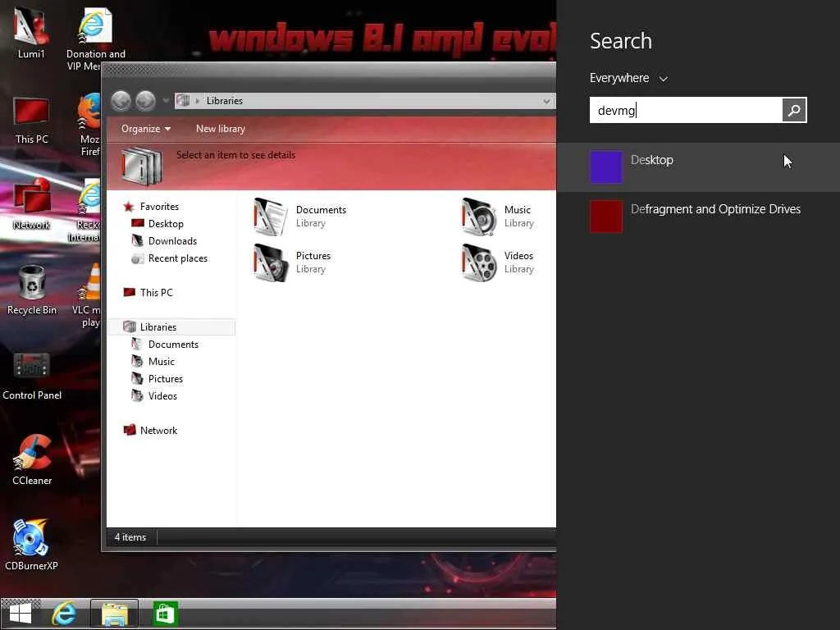
Task: Click the Windows Start button
Action: pos(21,614)
